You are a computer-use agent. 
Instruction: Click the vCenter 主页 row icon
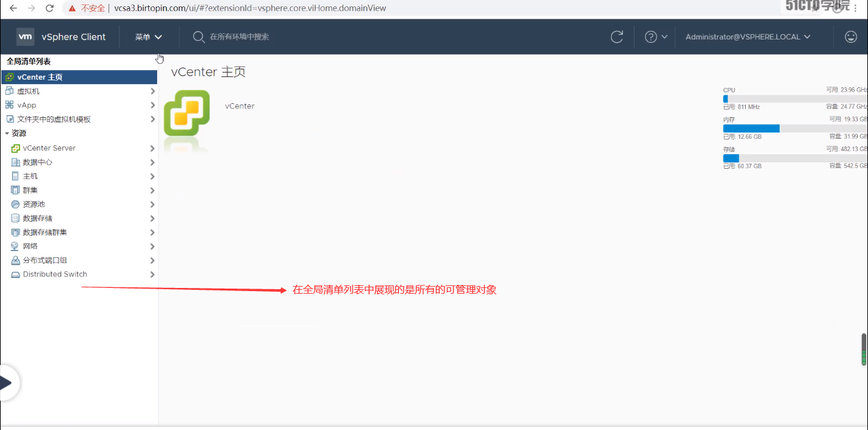click(10, 77)
